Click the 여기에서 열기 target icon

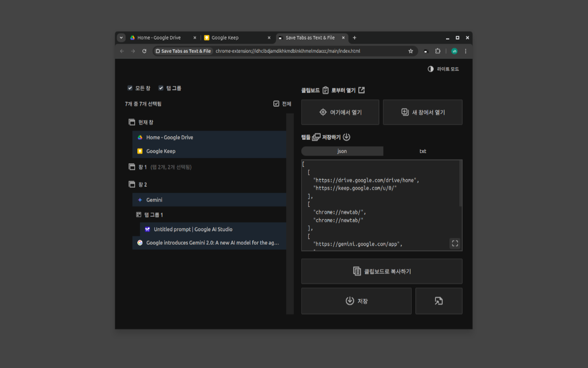pyautogui.click(x=323, y=112)
